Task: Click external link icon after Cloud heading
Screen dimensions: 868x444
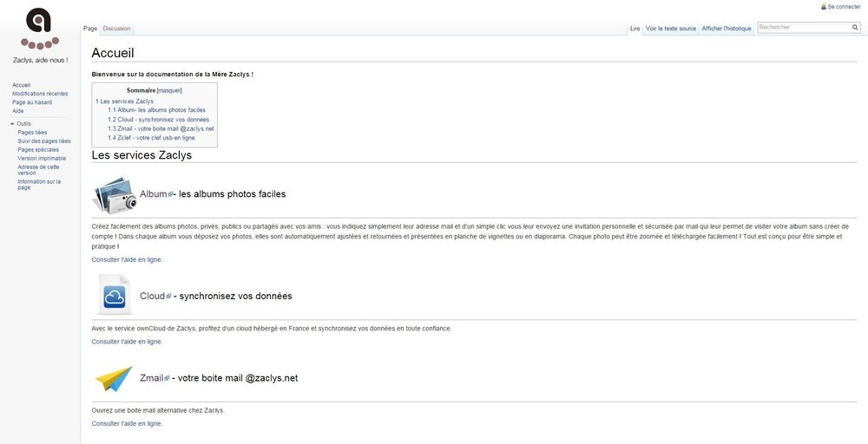Action: coord(168,297)
